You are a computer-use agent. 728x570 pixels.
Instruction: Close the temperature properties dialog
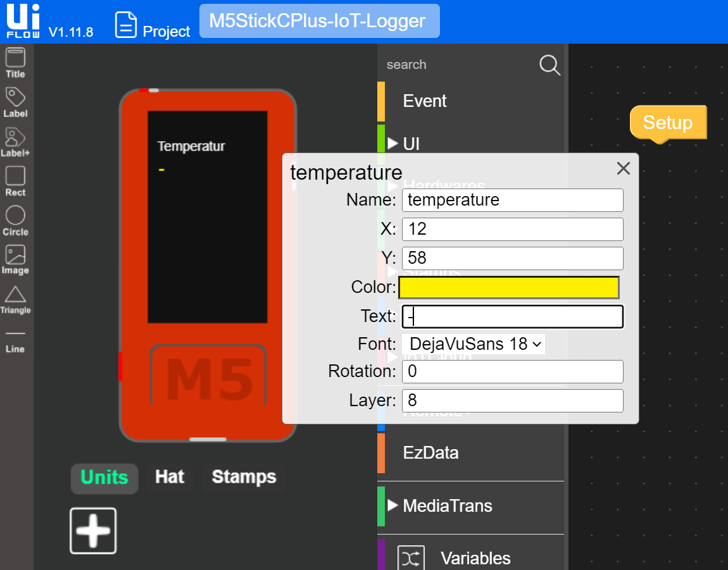click(623, 168)
